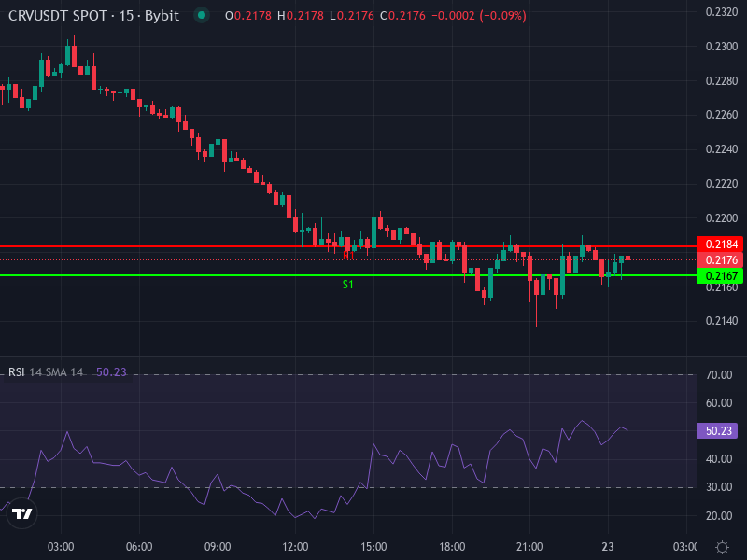
Task: Click the 70.00 RSI overbought level
Action: point(720,372)
